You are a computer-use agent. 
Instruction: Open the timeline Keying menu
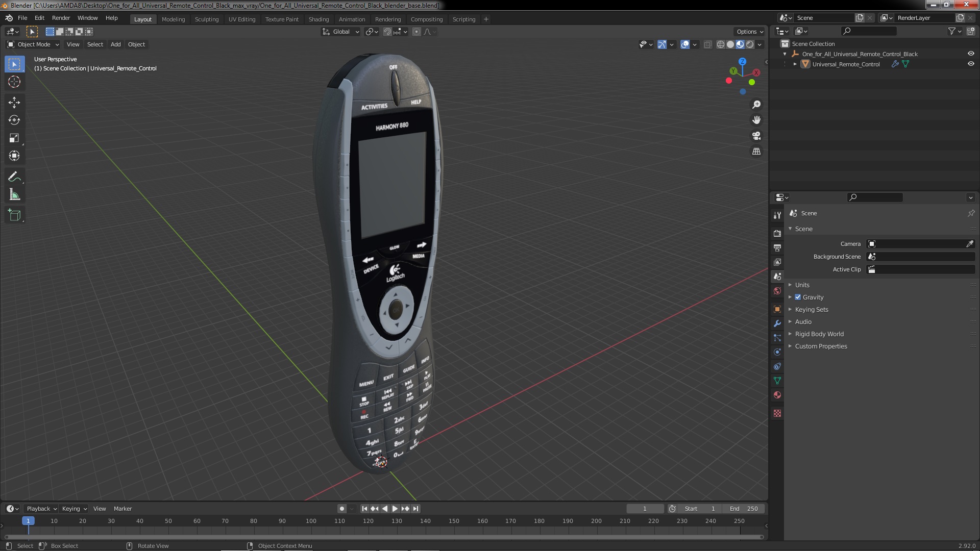74,509
